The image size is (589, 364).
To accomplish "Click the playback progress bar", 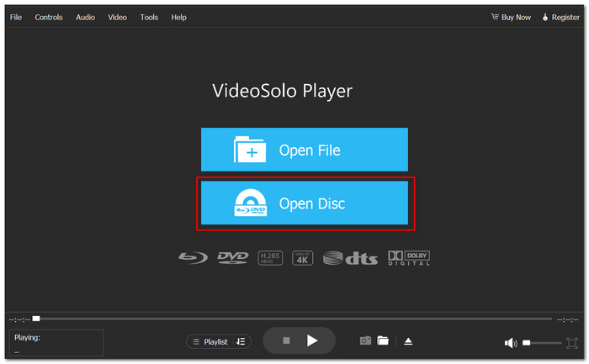I will (x=293, y=319).
